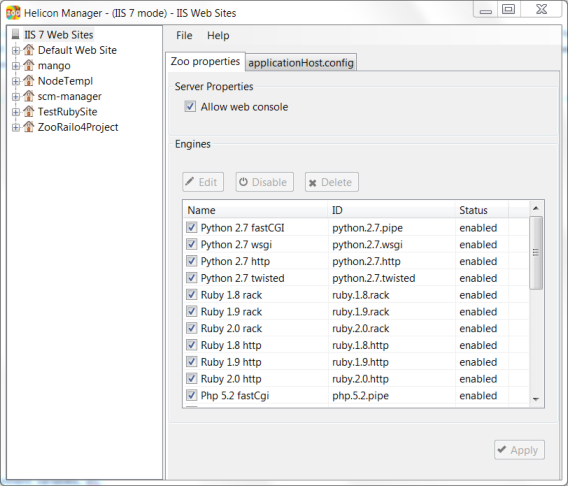Uncheck the Python 2.7 wsgi engine

pyautogui.click(x=192, y=244)
